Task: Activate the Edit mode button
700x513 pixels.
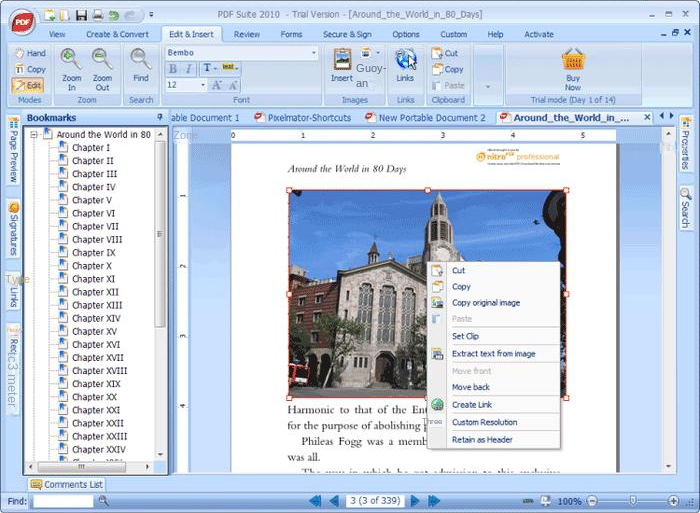Action: click(x=28, y=86)
